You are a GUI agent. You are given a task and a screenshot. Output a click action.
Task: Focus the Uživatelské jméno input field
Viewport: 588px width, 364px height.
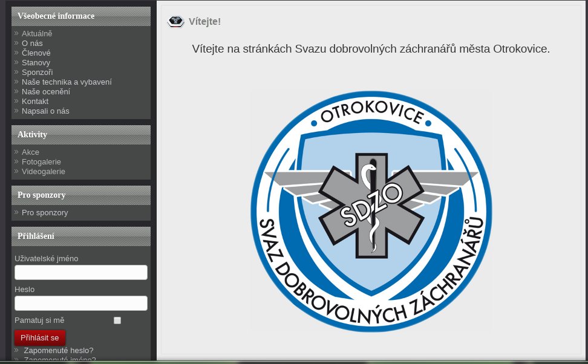pos(81,273)
